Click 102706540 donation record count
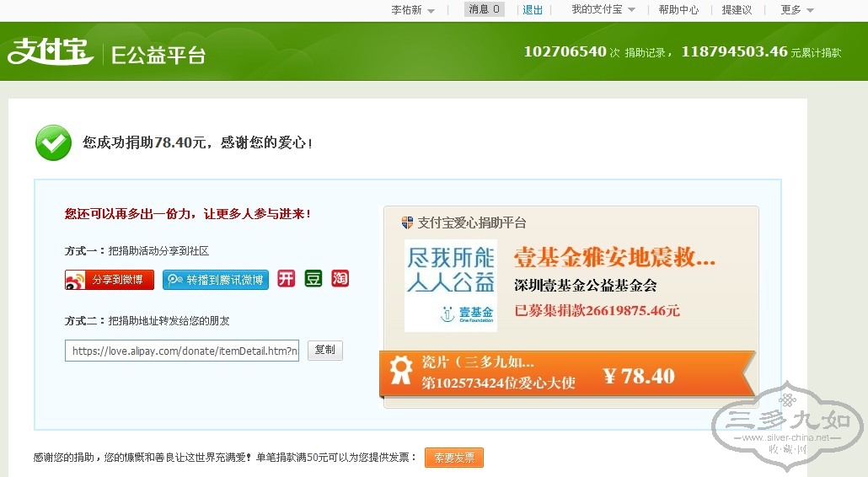This screenshot has height=477, width=868. point(565,51)
